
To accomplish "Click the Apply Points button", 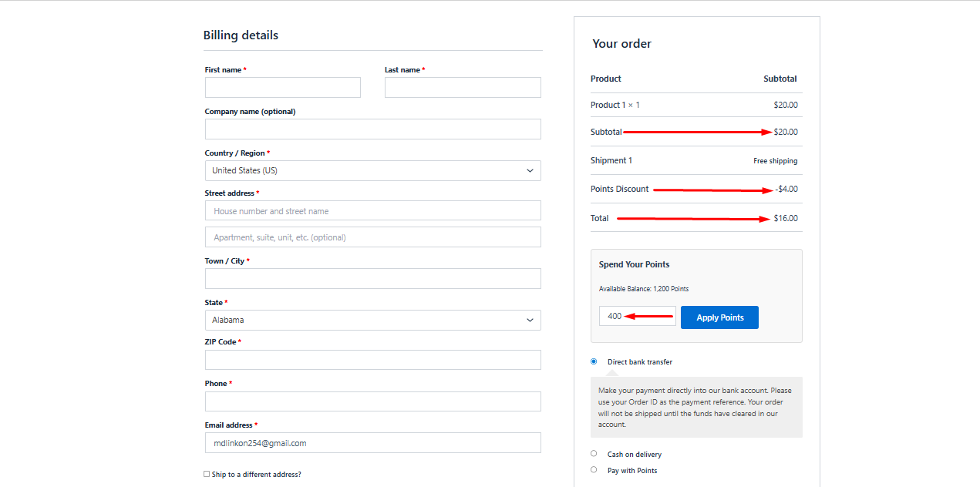I will coord(719,317).
